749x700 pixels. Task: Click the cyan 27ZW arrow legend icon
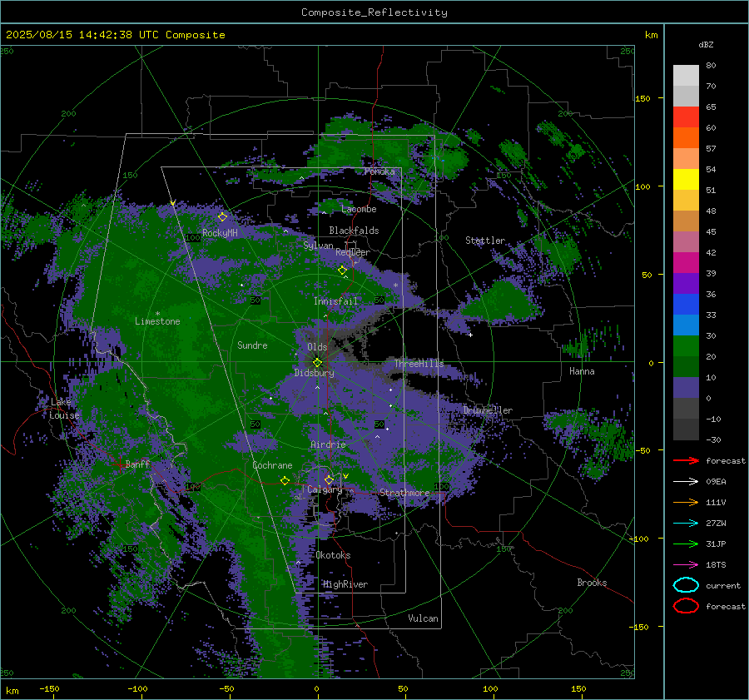point(686,524)
